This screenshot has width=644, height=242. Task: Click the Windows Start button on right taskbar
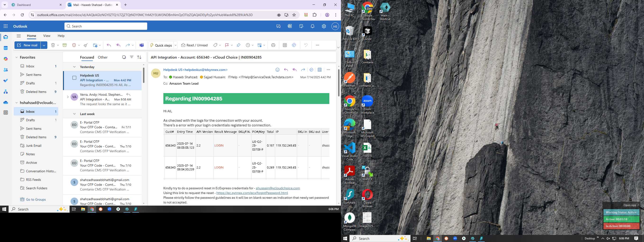point(345,238)
